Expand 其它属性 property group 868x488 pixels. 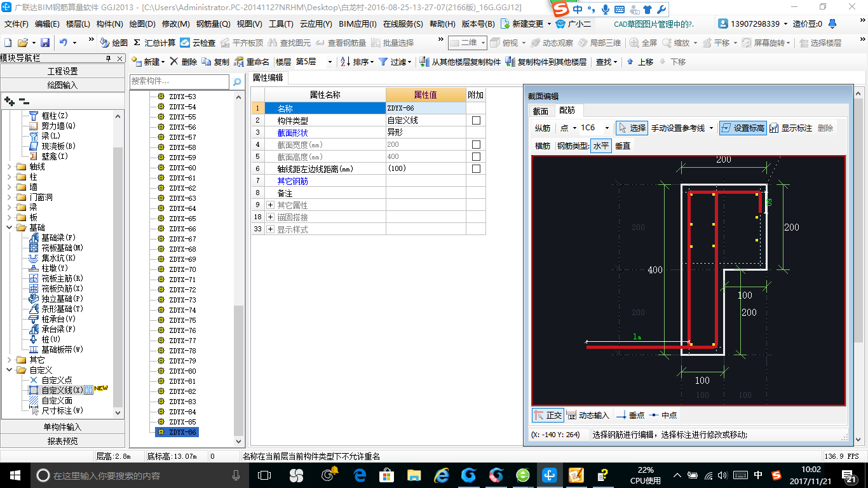point(270,205)
